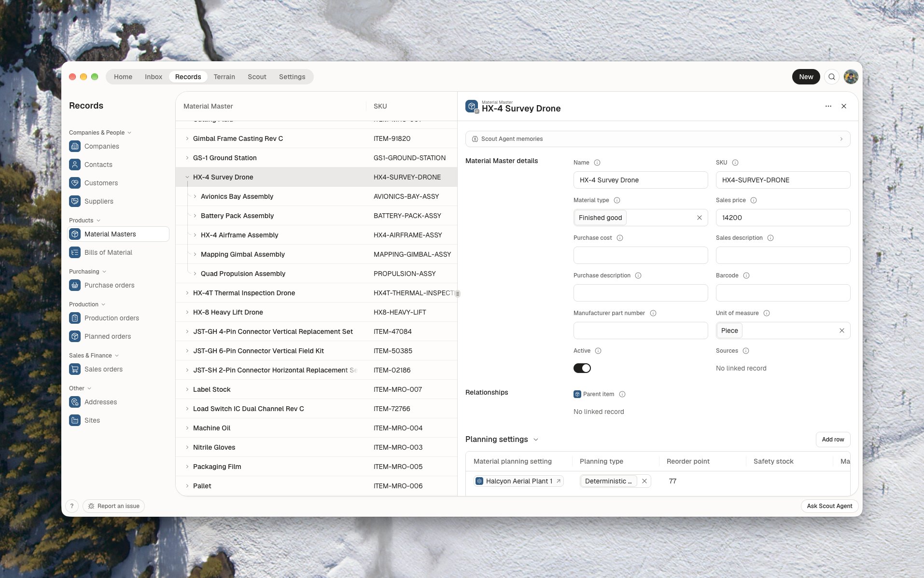Open the Suppliers sidebar icon
924x578 pixels.
click(x=75, y=201)
